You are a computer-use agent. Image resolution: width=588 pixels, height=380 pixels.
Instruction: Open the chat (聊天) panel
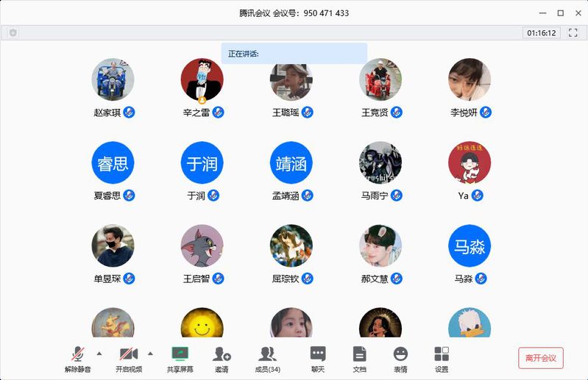(x=318, y=359)
